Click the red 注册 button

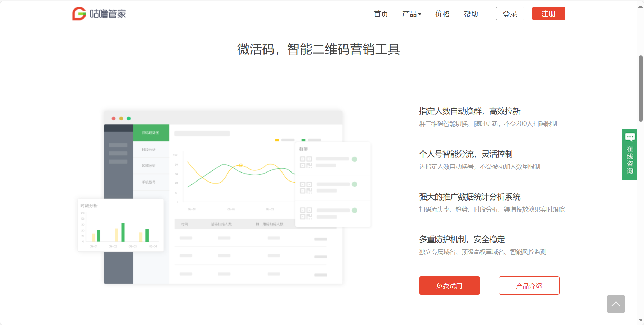(548, 14)
